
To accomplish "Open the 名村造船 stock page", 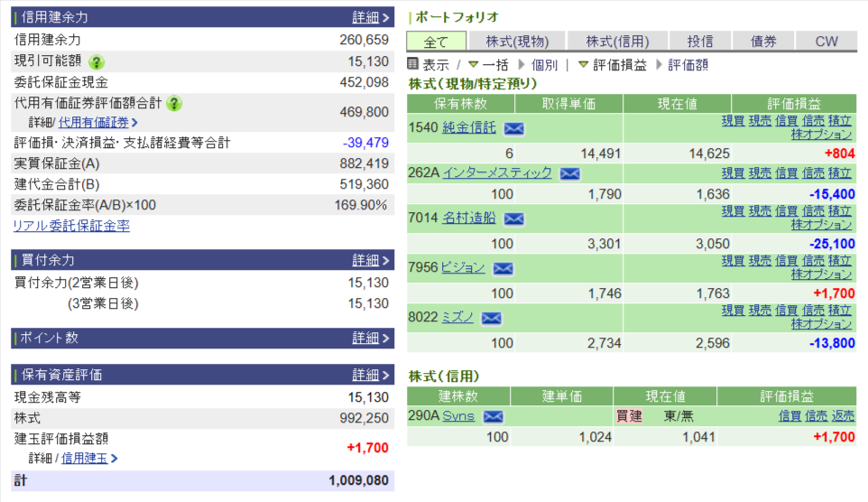I will click(469, 218).
